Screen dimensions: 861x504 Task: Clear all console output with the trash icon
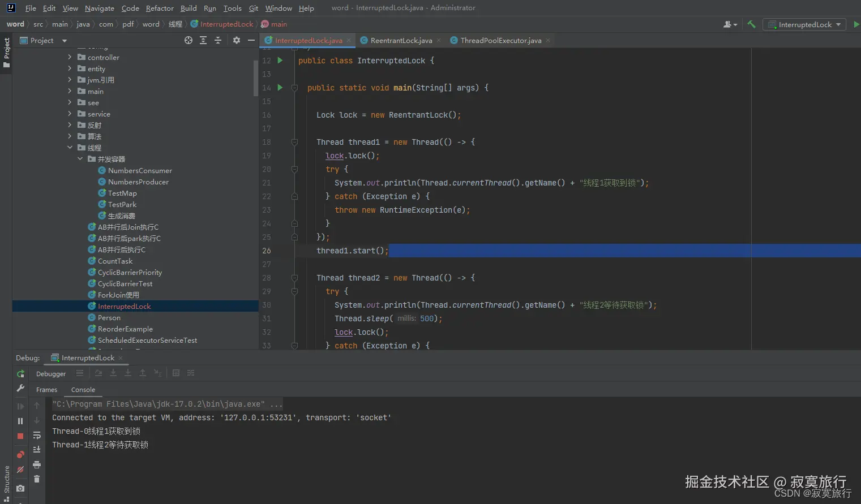pyautogui.click(x=37, y=479)
